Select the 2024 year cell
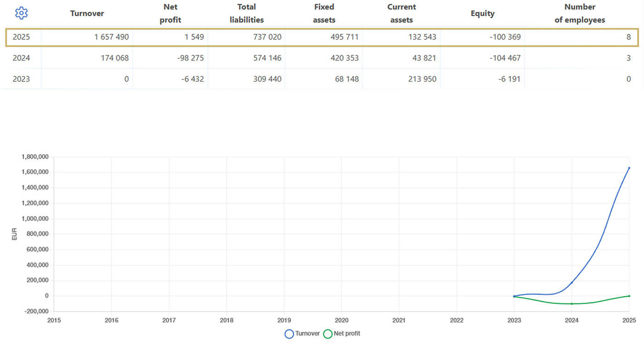 click(x=21, y=58)
